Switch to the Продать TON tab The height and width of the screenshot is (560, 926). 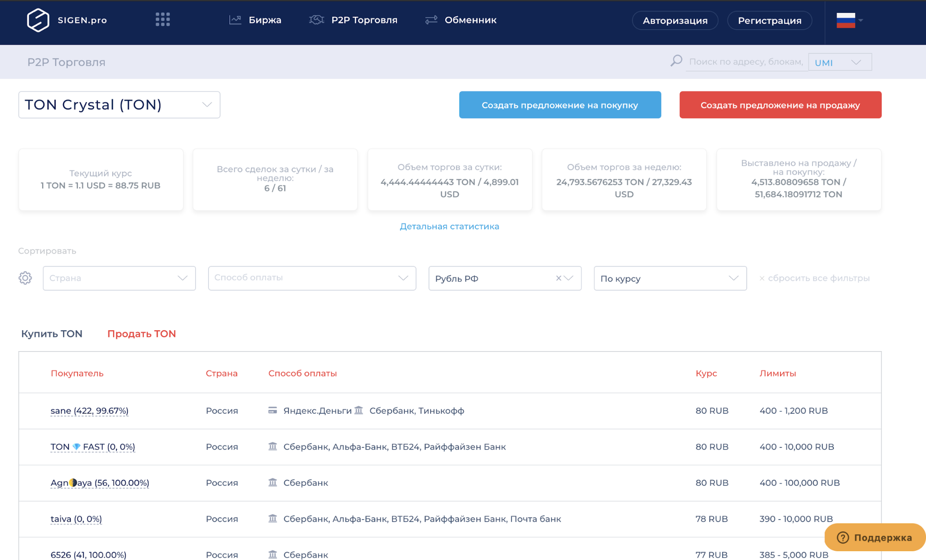tap(141, 333)
